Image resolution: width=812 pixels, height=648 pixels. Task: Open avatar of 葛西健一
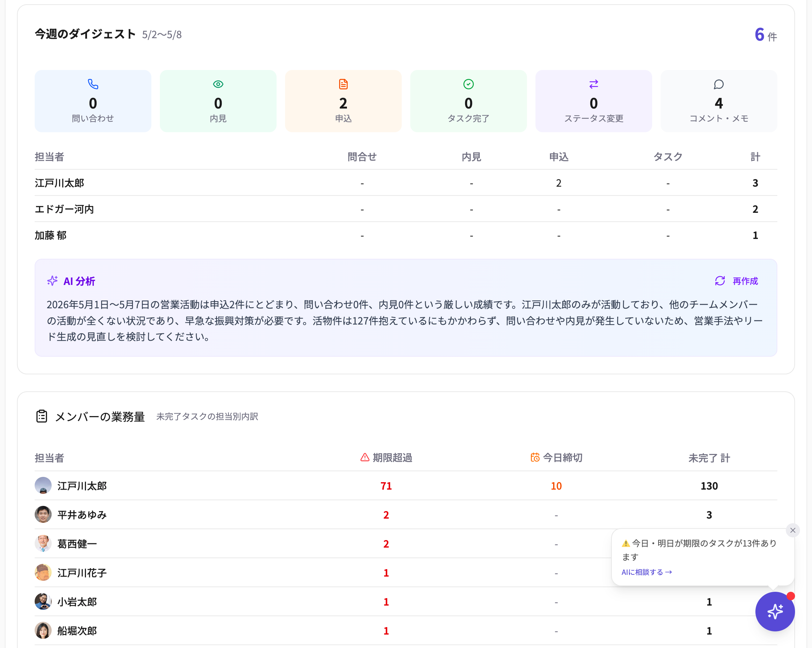tap(43, 543)
